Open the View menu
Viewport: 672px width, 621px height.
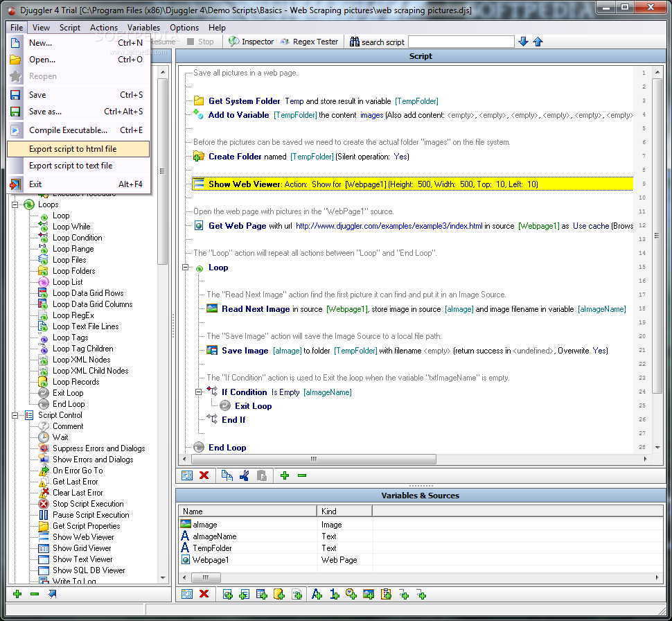click(41, 28)
